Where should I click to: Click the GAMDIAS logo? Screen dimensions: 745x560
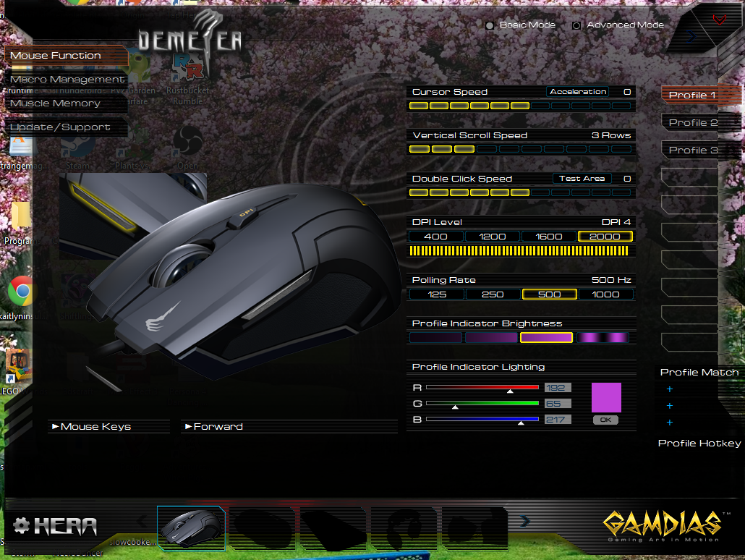[x=663, y=525]
